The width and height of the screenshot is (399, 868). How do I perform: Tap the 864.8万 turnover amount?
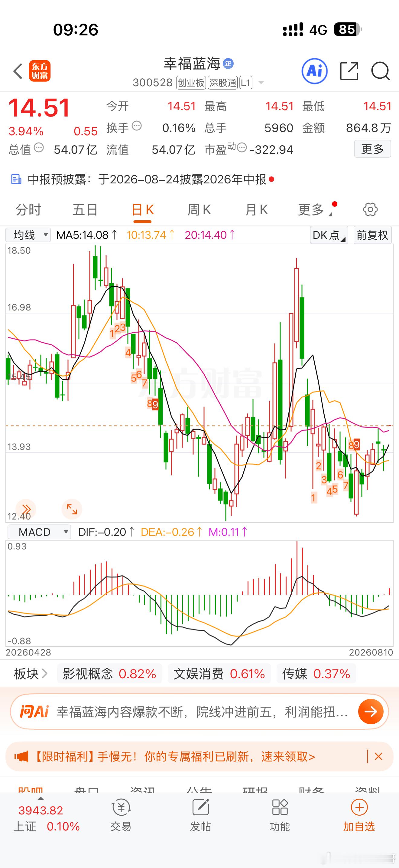pos(368,128)
